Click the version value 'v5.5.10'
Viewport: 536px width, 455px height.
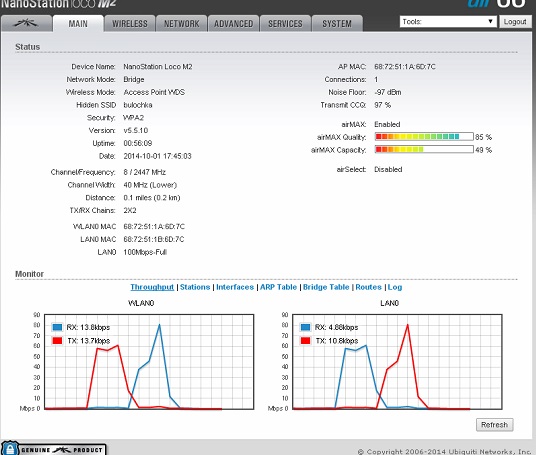(x=136, y=131)
